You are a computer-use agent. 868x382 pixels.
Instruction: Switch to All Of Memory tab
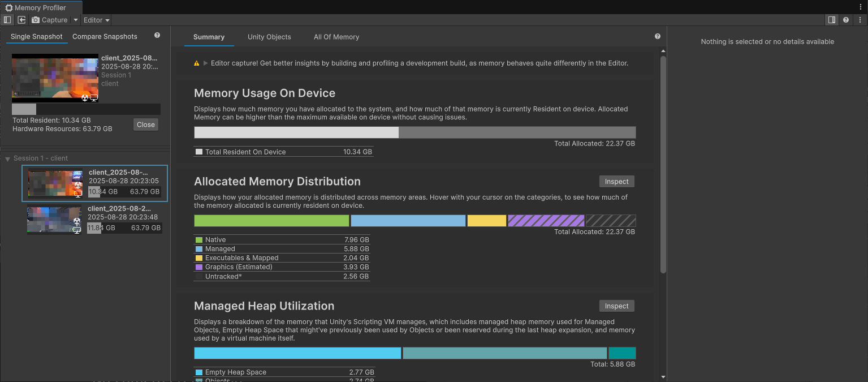tap(336, 37)
